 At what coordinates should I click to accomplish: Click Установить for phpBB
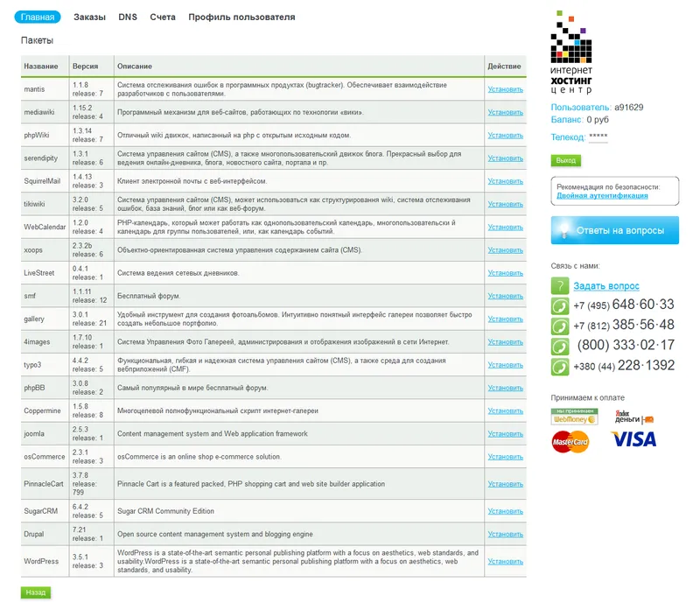click(x=506, y=388)
